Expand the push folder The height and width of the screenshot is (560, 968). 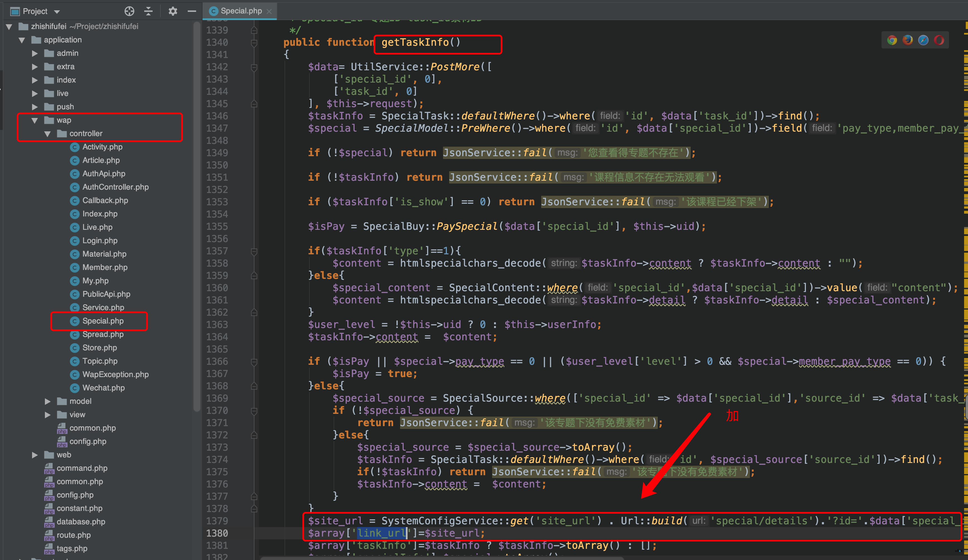tap(35, 107)
